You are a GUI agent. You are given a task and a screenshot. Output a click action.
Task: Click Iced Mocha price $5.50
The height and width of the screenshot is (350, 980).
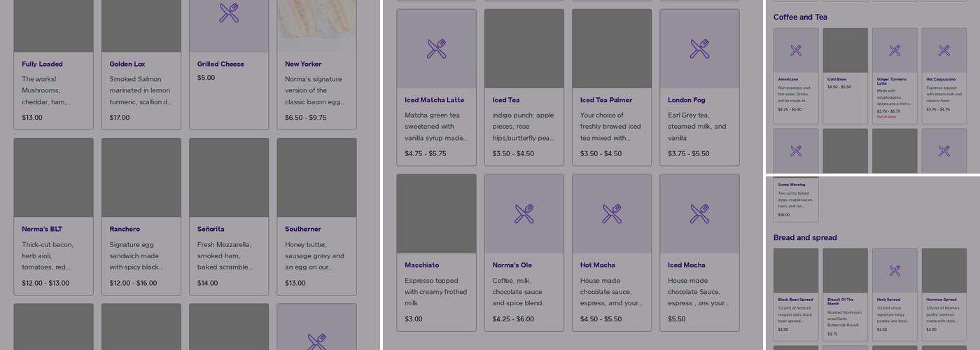coord(677,318)
